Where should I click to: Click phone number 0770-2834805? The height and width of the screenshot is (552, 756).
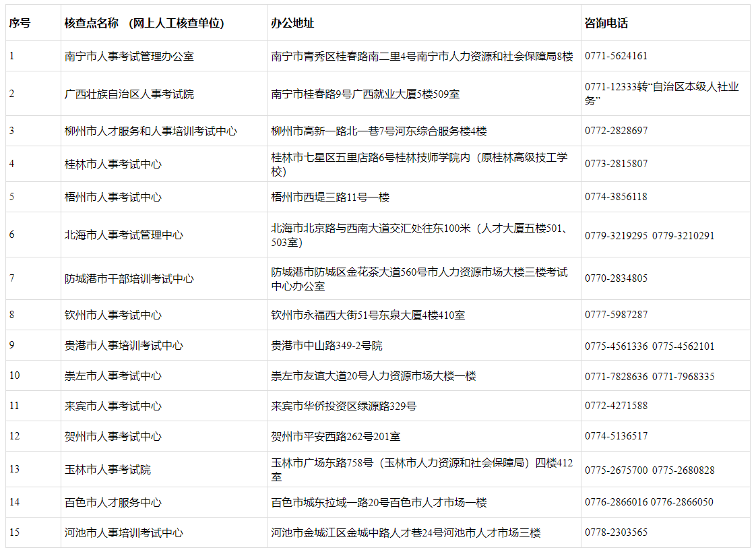[616, 278]
